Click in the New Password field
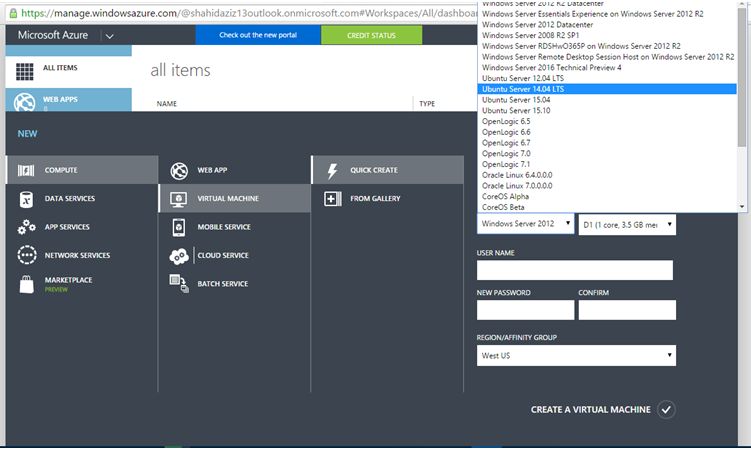Screen dimensions: 751x450 point(525,310)
